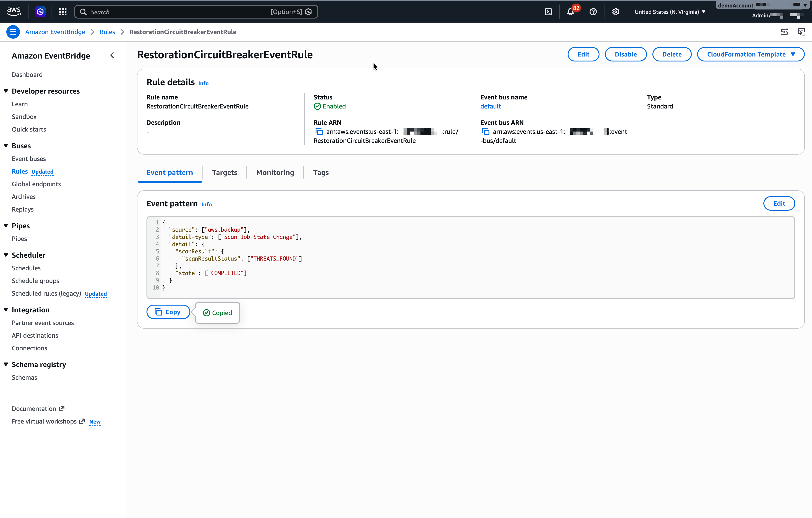Image resolution: width=812 pixels, height=518 pixels.
Task: Open the feedback tutorial icon at far right
Action: pos(802,32)
